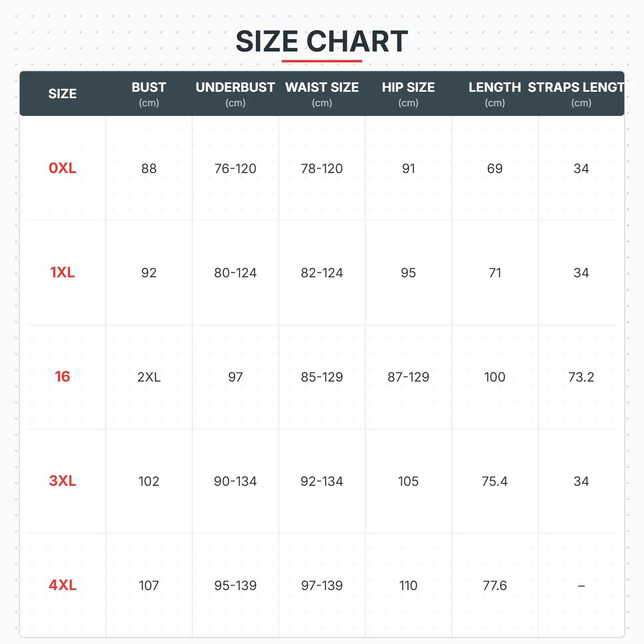Click the LENGTH (cm) column header

click(495, 94)
